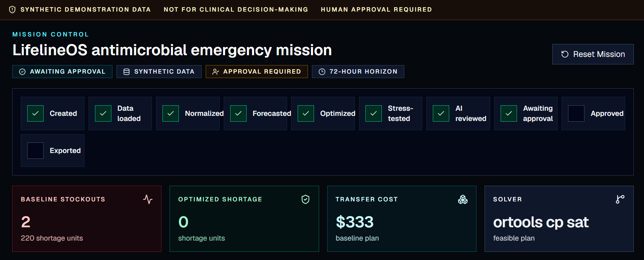Select the Transfer Cost $333 card
Viewport: 644px width, 260px height.
coord(402,219)
